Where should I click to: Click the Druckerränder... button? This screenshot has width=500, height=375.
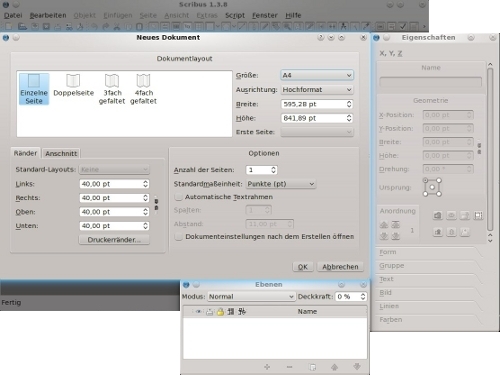point(114,240)
